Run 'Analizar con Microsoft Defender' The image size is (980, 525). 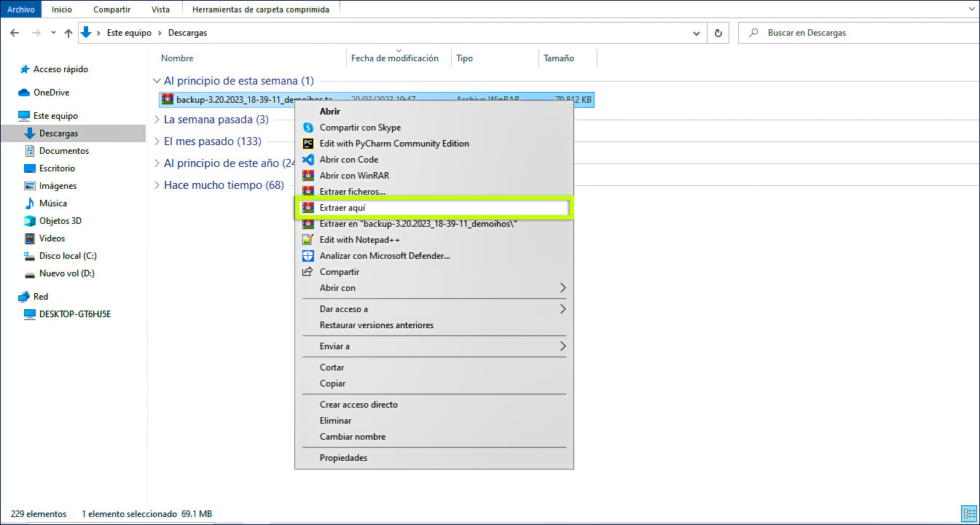tap(386, 255)
